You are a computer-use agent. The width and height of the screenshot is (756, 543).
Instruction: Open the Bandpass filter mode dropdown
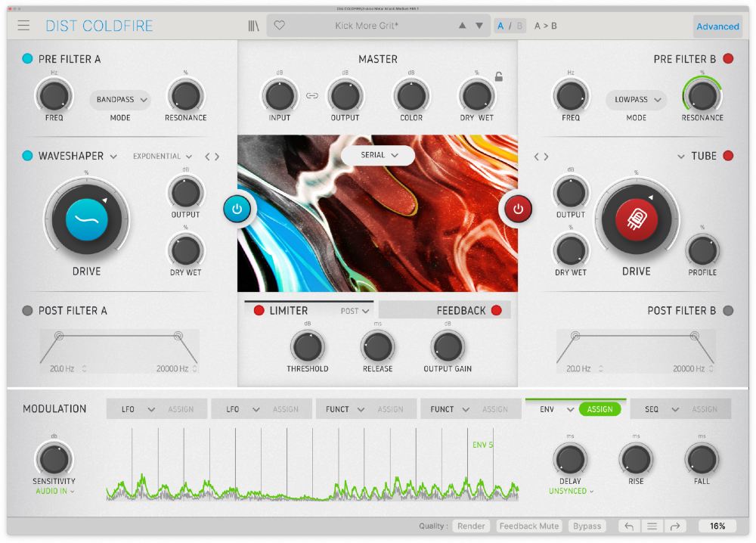pyautogui.click(x=119, y=99)
